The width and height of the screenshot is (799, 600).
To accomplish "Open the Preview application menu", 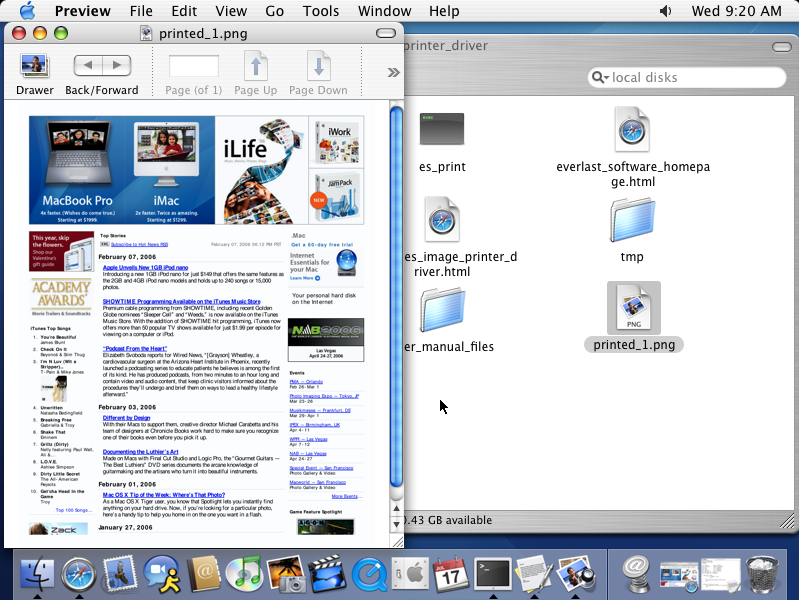I will pos(83,11).
